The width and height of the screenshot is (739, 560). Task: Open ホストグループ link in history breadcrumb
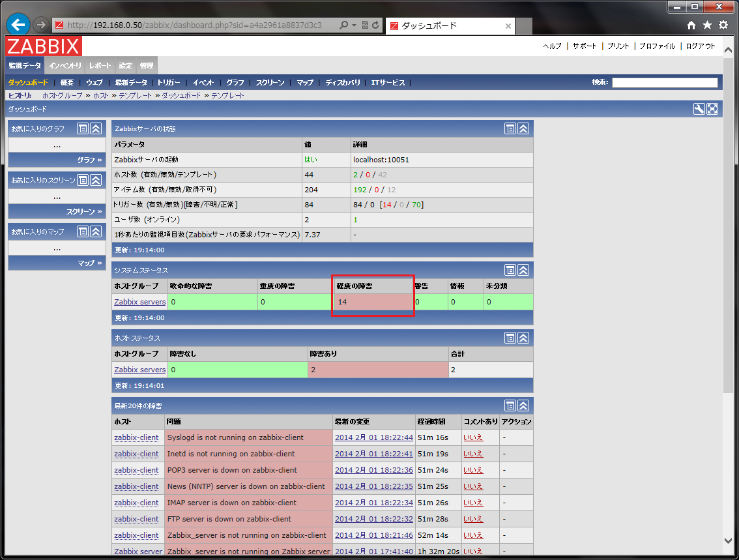point(62,95)
